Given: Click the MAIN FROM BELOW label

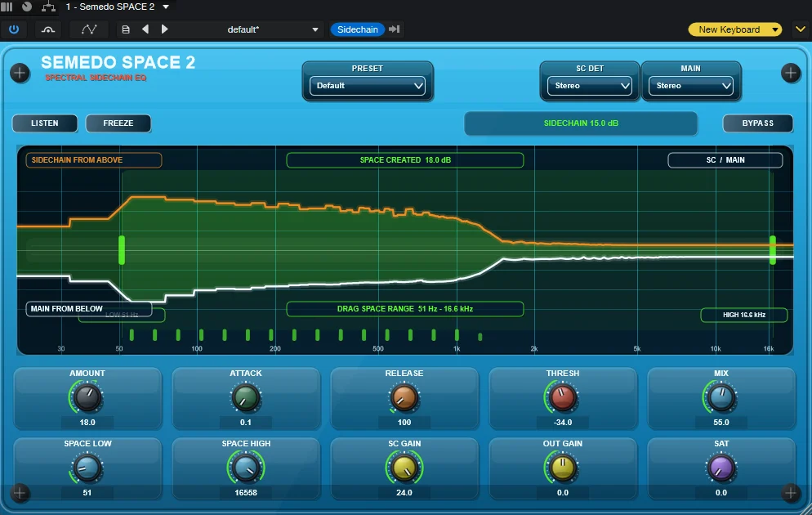Looking at the screenshot, I should [88, 309].
